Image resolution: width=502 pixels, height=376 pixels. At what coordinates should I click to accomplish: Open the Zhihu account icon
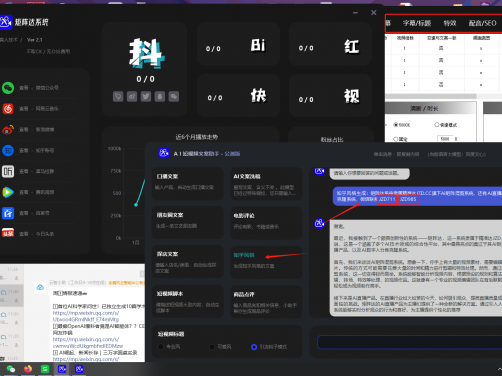pyautogui.click(x=8, y=151)
